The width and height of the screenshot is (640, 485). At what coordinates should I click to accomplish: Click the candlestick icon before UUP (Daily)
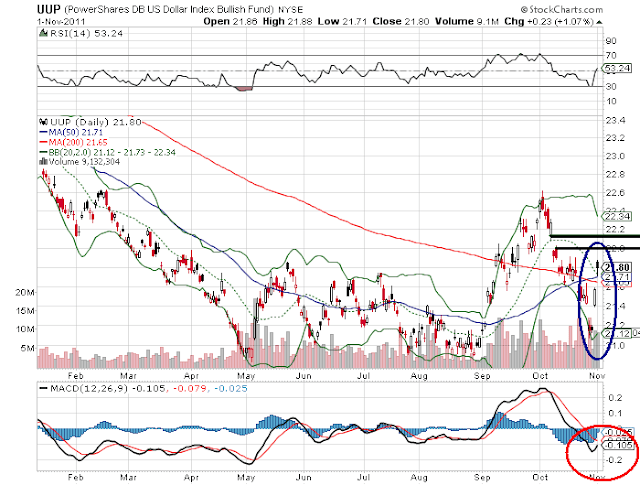pyautogui.click(x=43, y=122)
